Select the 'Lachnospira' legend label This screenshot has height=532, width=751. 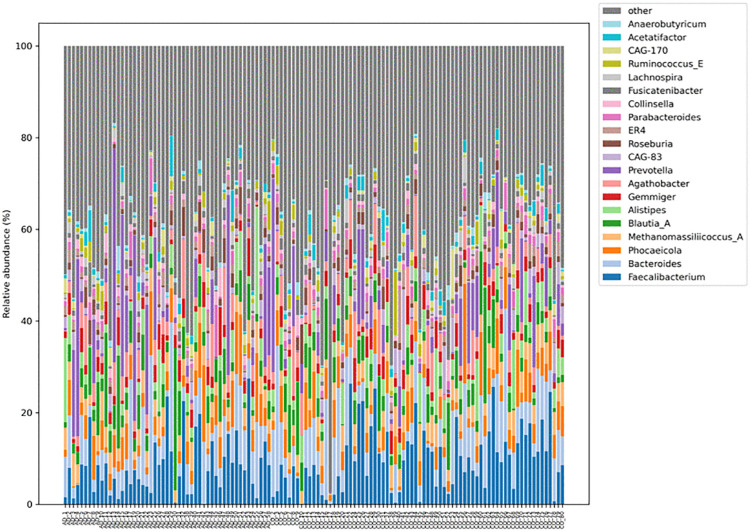point(655,77)
